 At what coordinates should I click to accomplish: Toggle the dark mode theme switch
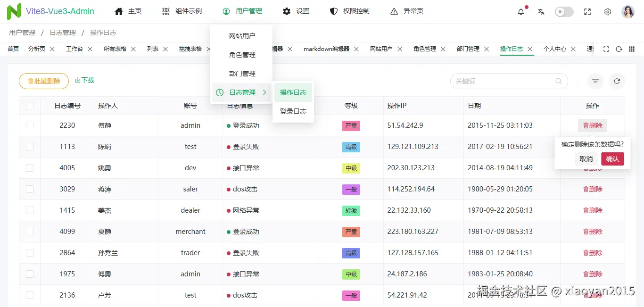pyautogui.click(x=564, y=12)
